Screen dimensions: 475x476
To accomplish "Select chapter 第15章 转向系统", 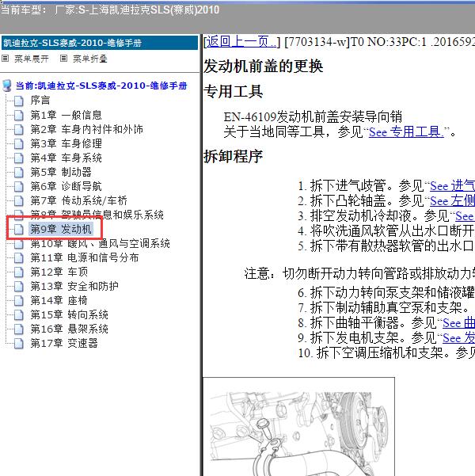I will click(x=69, y=314).
